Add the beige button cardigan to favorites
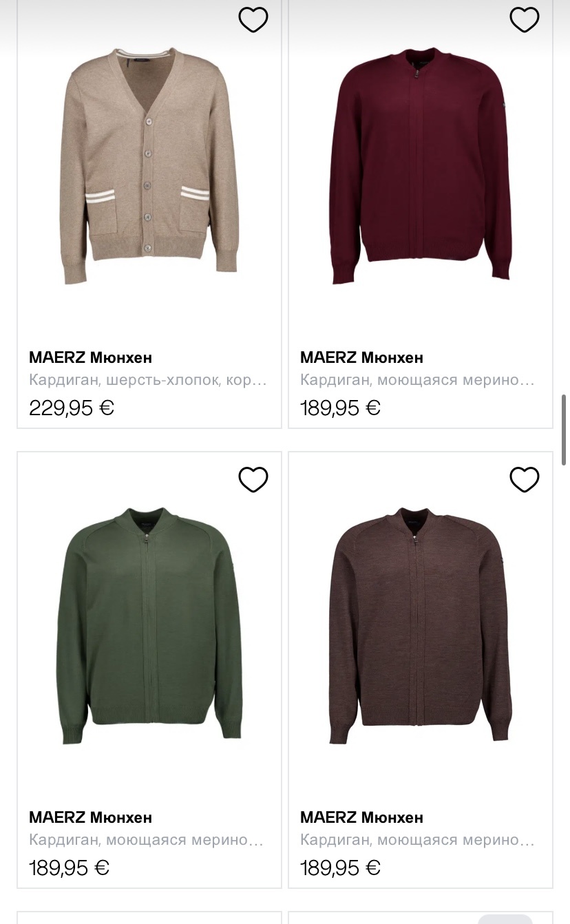Viewport: 570px width, 924px height. 253,20
